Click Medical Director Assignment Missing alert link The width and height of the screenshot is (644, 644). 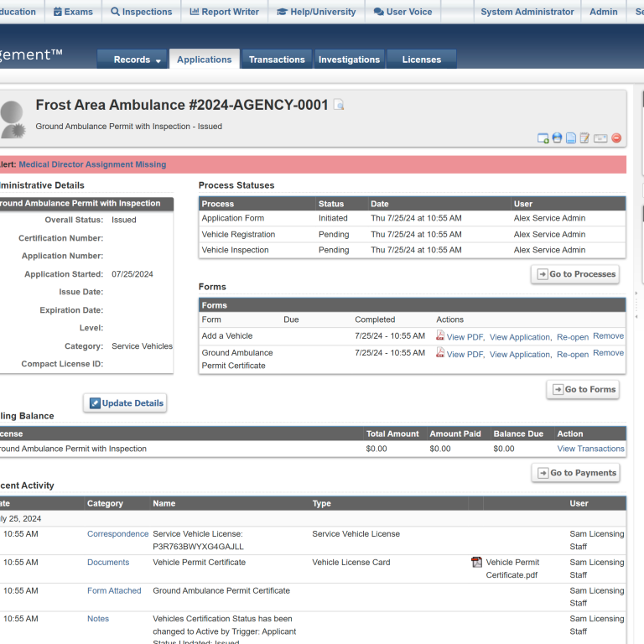(x=92, y=164)
